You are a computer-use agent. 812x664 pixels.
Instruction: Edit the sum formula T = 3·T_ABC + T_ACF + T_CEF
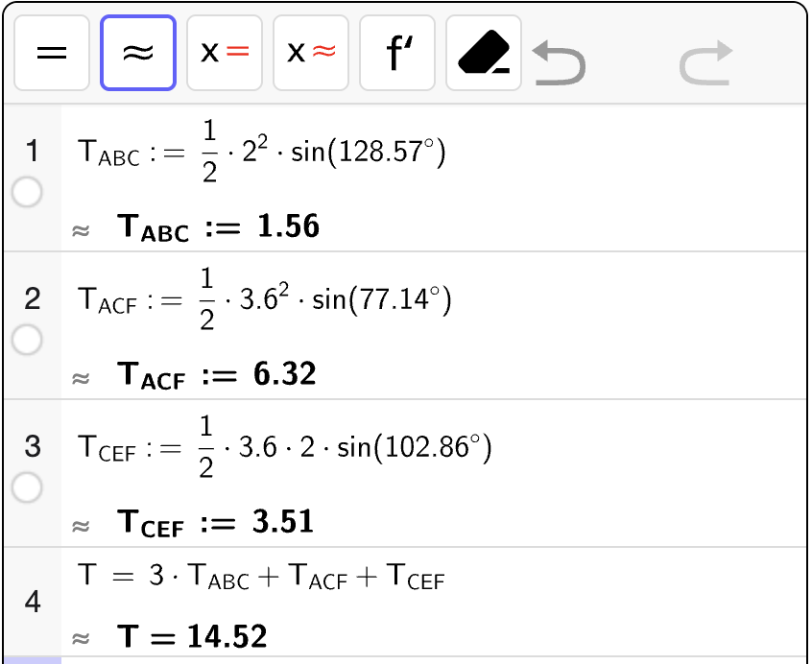coord(261,576)
